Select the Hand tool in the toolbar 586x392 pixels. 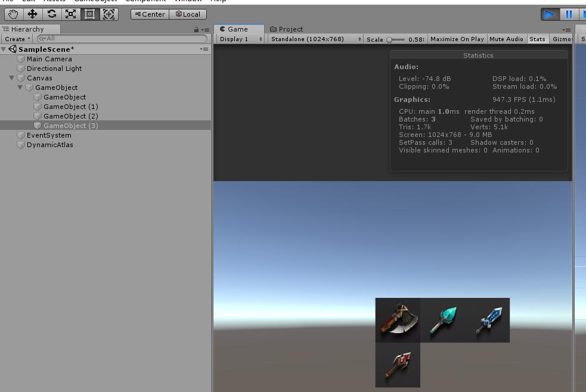click(13, 14)
